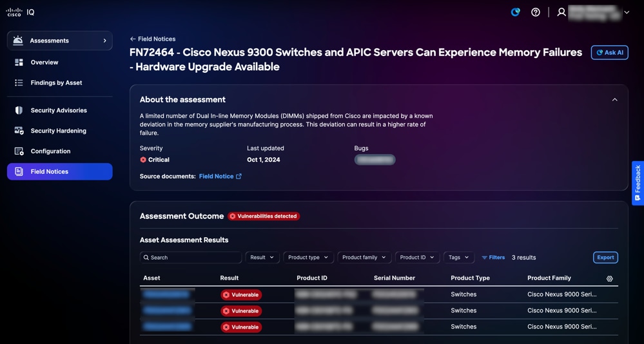
Task: Click the Critical severity icon
Action: click(x=143, y=160)
